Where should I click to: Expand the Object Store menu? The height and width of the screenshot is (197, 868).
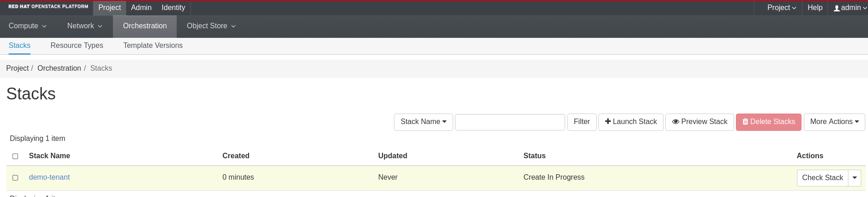click(211, 26)
